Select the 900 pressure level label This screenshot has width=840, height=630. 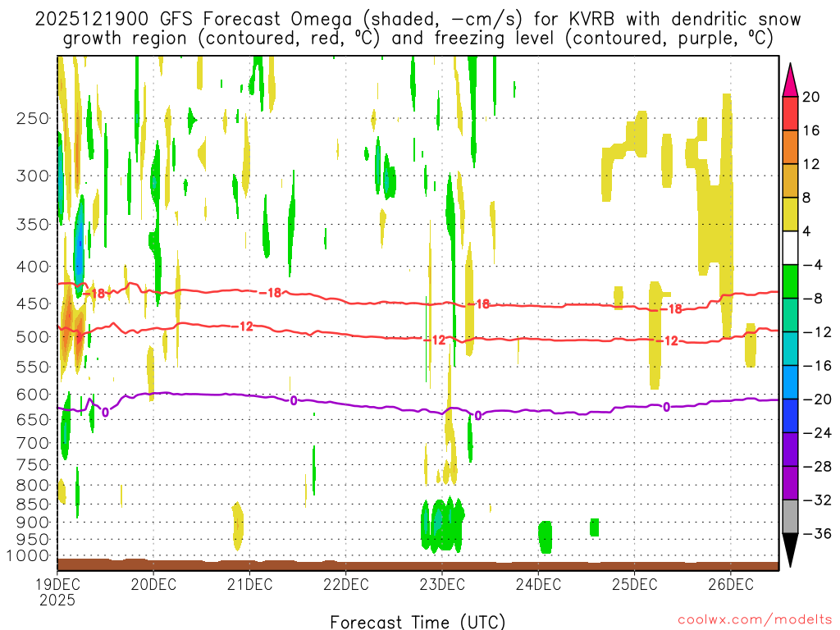pos(33,523)
